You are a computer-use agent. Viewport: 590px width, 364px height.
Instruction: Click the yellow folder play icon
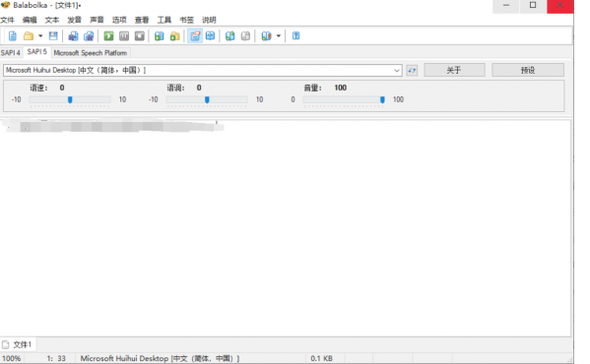coord(175,36)
